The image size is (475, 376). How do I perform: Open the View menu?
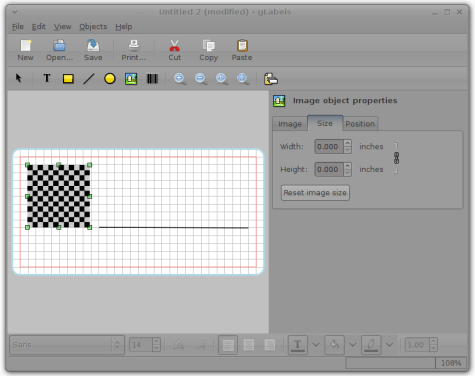pyautogui.click(x=62, y=26)
